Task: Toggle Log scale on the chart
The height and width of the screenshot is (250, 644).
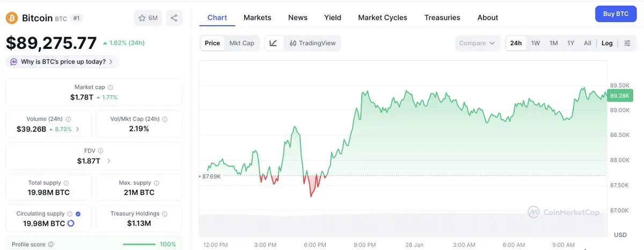Action: [607, 43]
